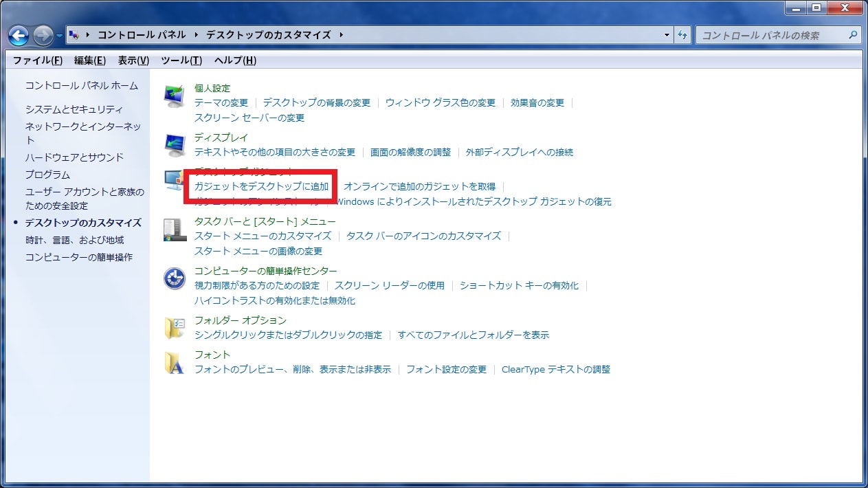Screen dimensions: 868x488
Task: Open コンピューターの簡単操作 in the sidebar
Action: click(x=79, y=257)
